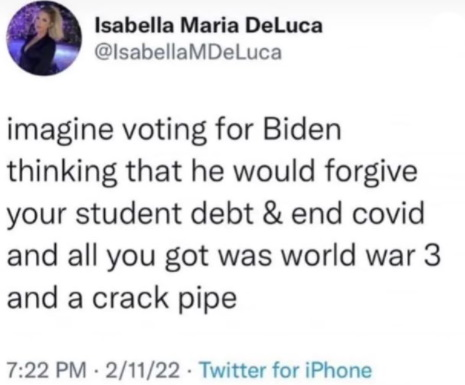Click the 7:22 PM timestamp
The height and width of the screenshot is (385, 465).
point(47,370)
